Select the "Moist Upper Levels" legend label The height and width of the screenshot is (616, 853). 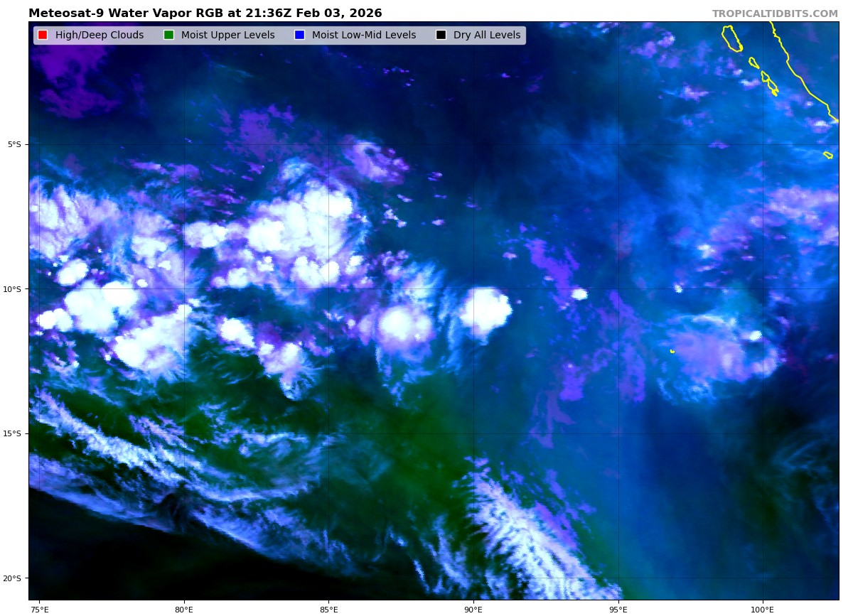pos(227,36)
